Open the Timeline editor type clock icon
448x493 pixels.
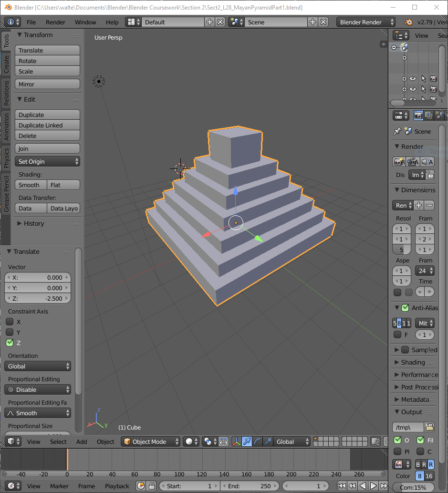pos(13,486)
